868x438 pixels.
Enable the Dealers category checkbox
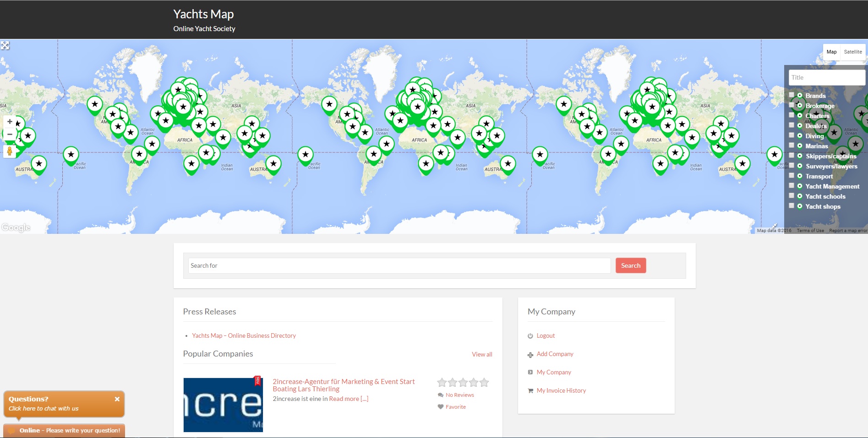pos(792,125)
